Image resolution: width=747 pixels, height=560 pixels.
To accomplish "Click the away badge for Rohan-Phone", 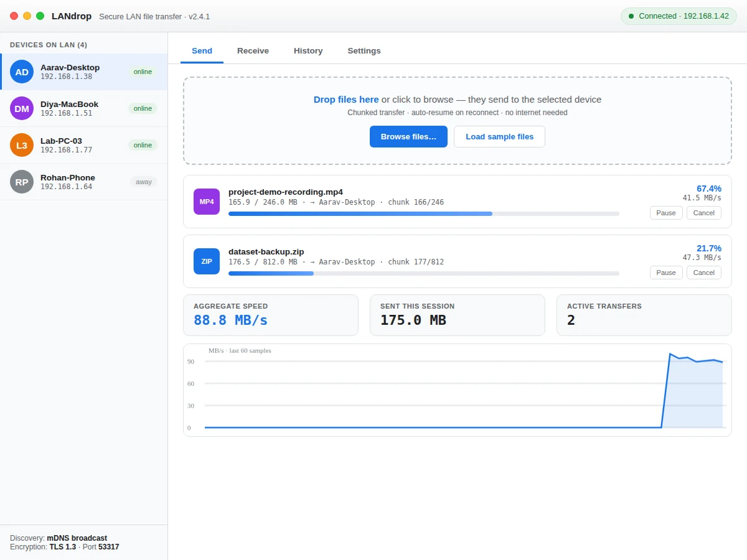I will point(144,182).
